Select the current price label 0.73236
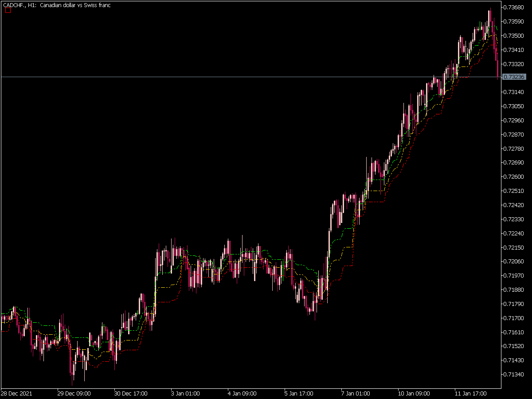Image resolution: width=532 pixels, height=399 pixels. [515, 77]
